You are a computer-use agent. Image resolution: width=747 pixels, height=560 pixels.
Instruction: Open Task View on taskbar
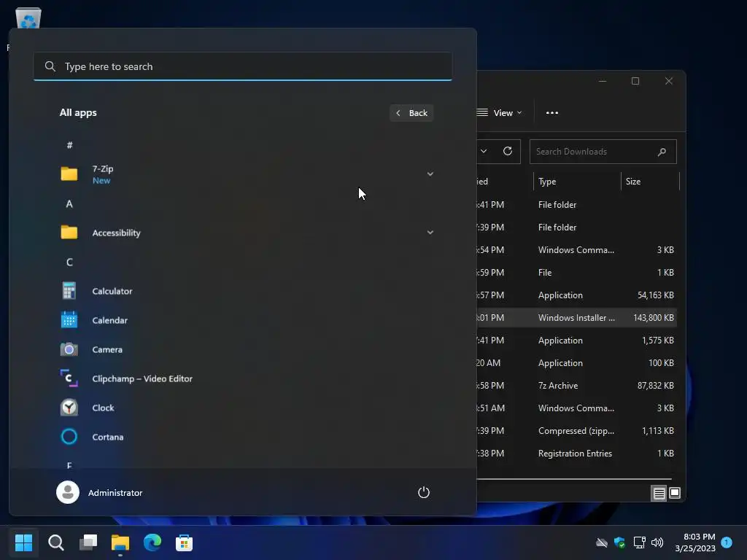[88, 542]
